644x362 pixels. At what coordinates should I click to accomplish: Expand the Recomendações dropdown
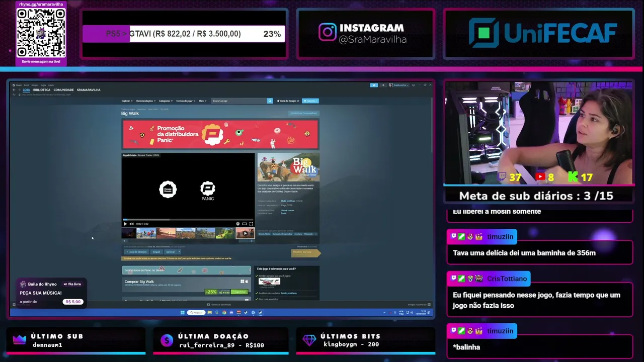click(146, 101)
